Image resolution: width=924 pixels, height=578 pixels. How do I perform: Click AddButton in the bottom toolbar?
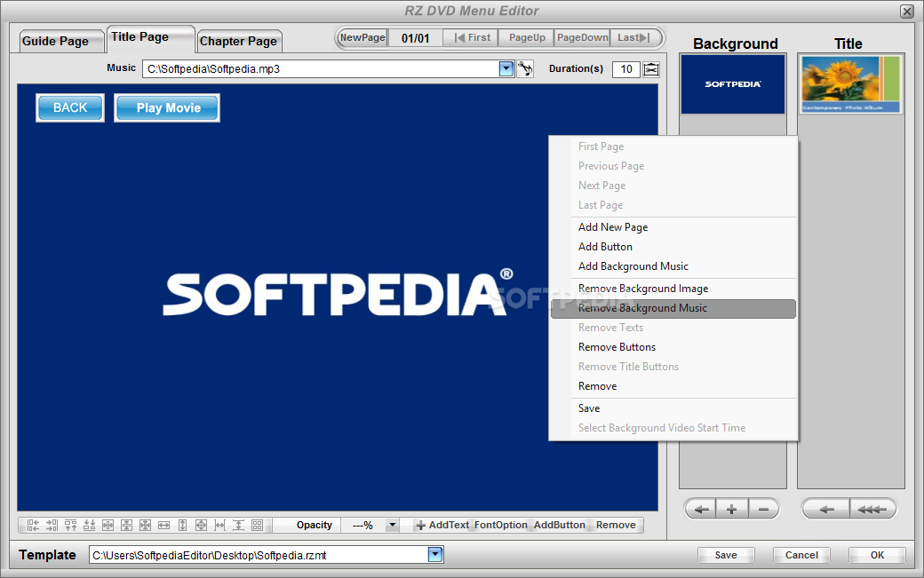pyautogui.click(x=559, y=525)
